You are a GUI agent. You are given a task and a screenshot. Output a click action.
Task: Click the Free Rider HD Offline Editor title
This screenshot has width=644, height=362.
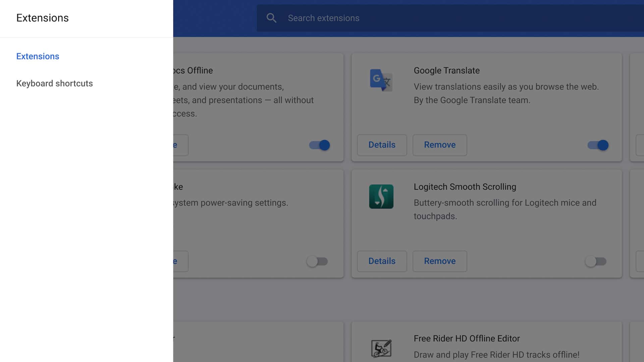point(467,338)
